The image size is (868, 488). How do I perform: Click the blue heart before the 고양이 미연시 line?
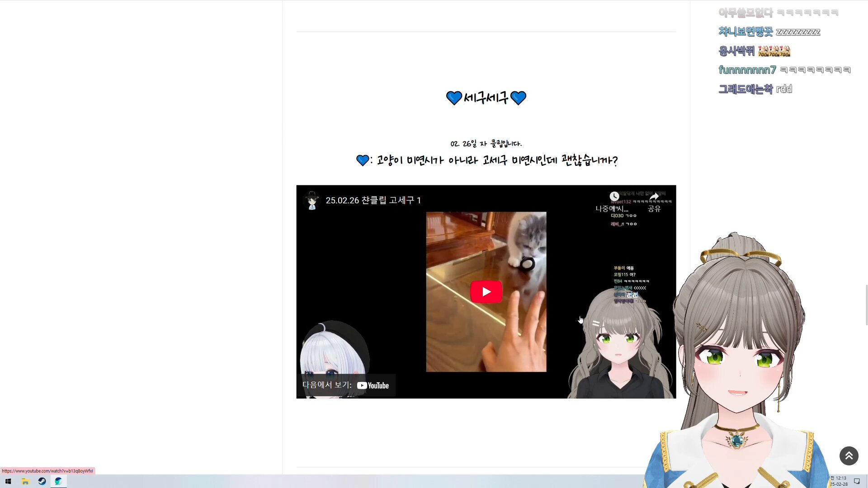point(362,160)
